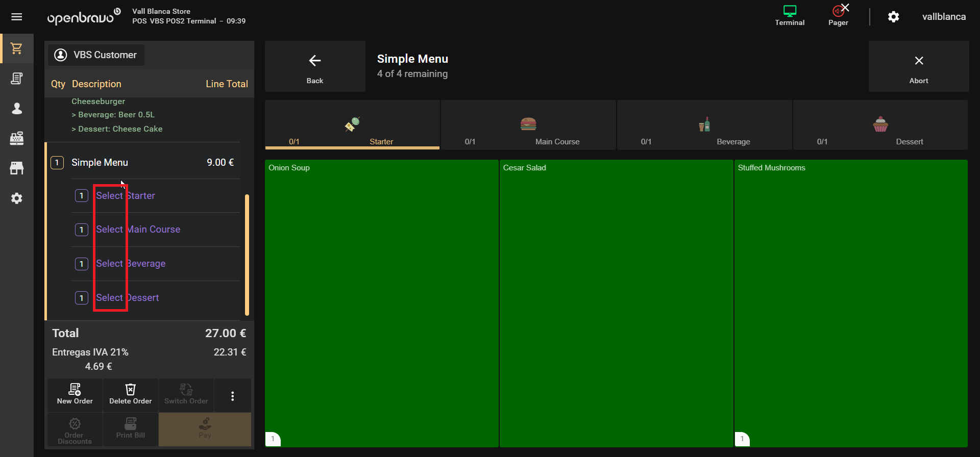Click the Select Starter quantity box
980x457 pixels.
82,196
